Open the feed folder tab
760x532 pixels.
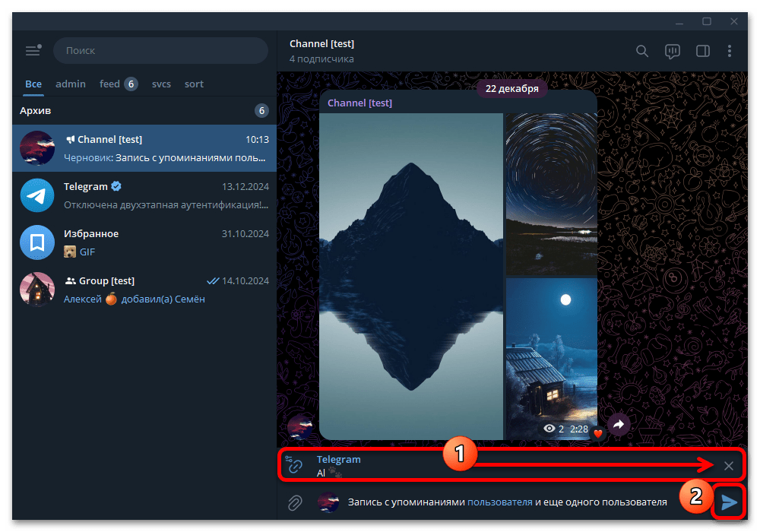(119, 84)
